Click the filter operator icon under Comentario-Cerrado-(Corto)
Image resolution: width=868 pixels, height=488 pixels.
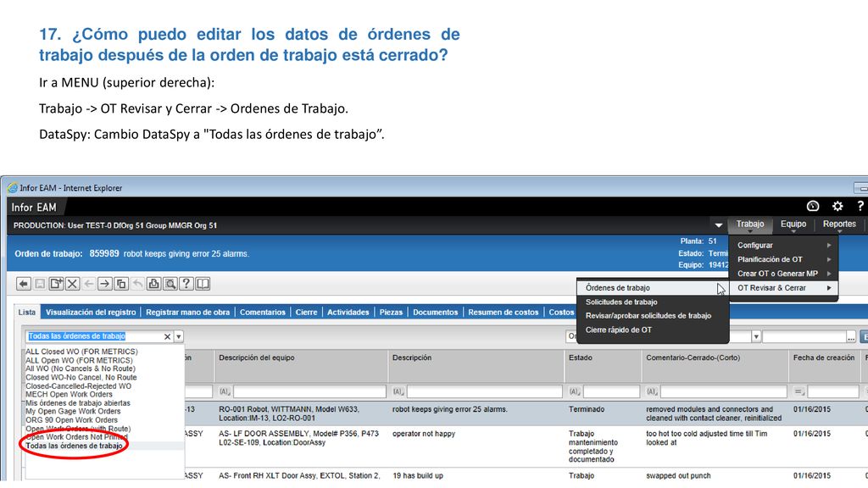652,391
